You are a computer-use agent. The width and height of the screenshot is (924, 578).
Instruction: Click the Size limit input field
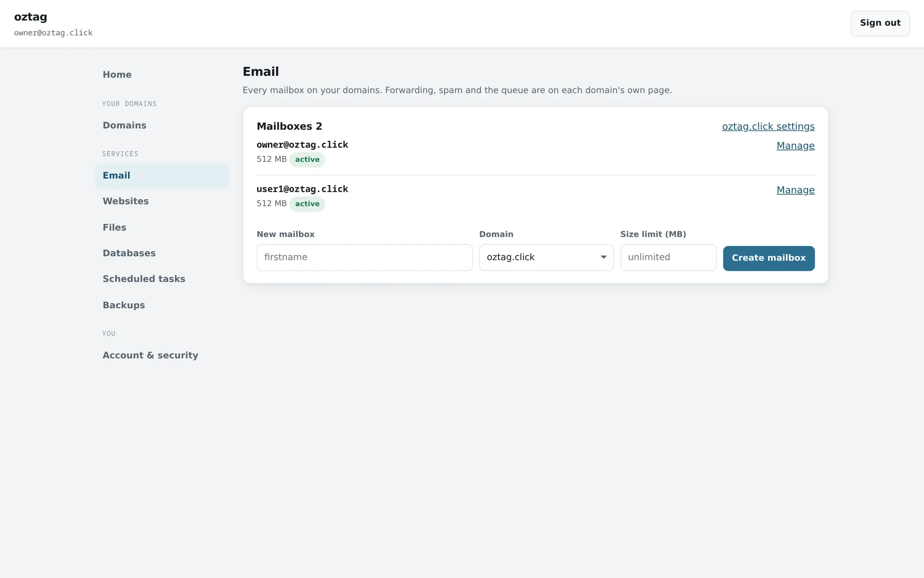[668, 257]
